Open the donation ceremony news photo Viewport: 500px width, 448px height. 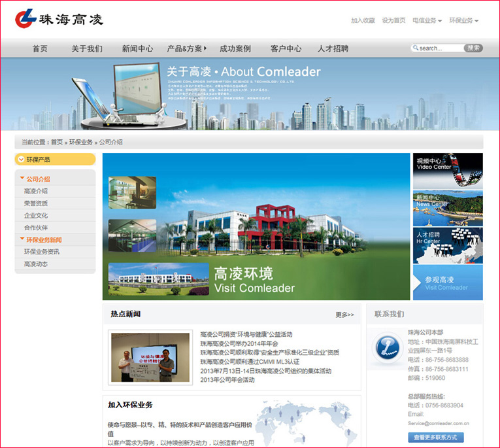[150, 357]
